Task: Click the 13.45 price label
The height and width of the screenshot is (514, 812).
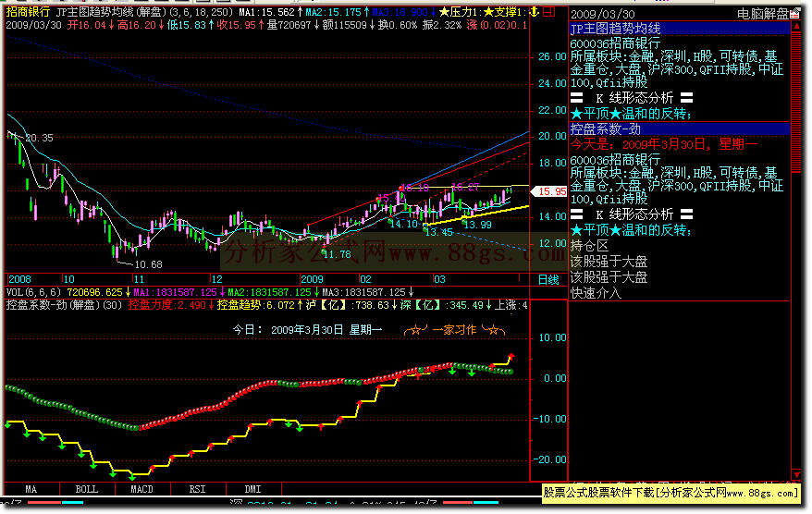Action: 439,232
